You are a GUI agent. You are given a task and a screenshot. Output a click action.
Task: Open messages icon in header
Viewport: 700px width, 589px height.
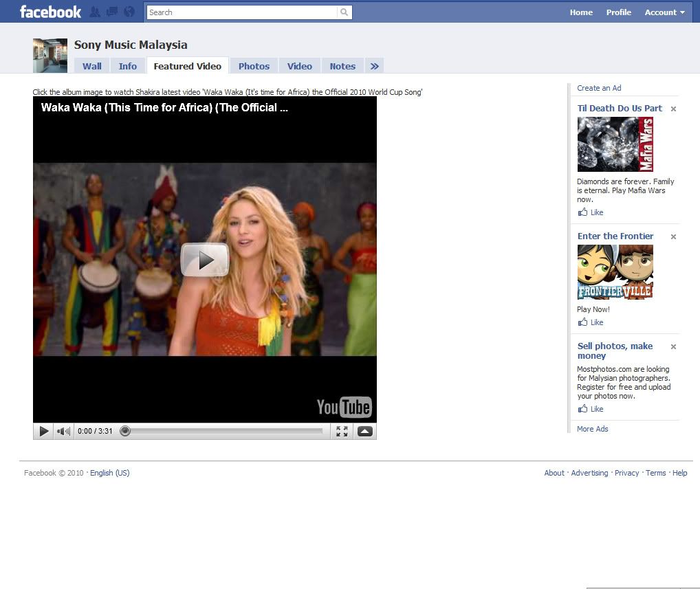[111, 12]
